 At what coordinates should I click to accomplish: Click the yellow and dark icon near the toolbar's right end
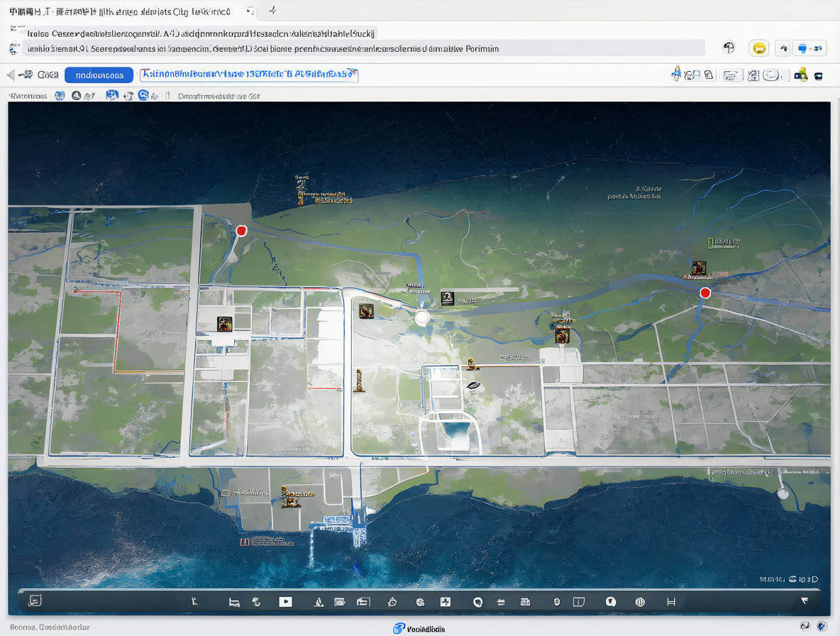pyautogui.click(x=800, y=75)
